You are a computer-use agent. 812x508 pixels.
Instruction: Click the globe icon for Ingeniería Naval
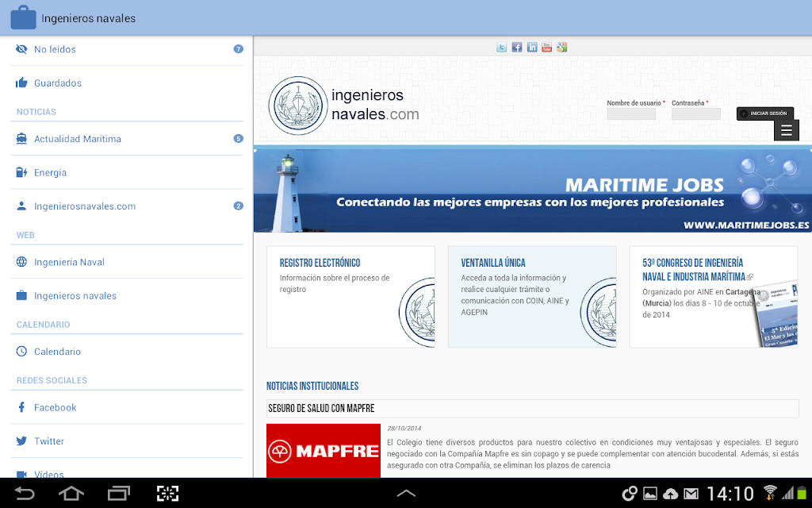click(x=21, y=262)
